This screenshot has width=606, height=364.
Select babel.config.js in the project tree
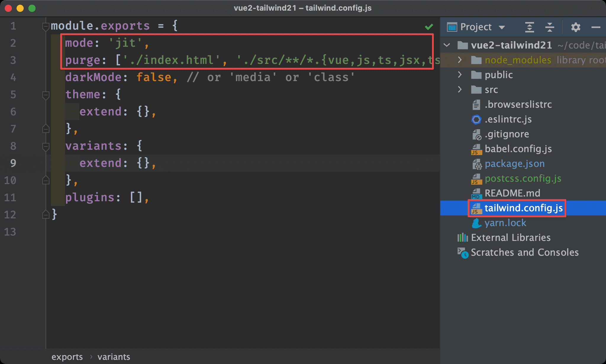coord(518,149)
